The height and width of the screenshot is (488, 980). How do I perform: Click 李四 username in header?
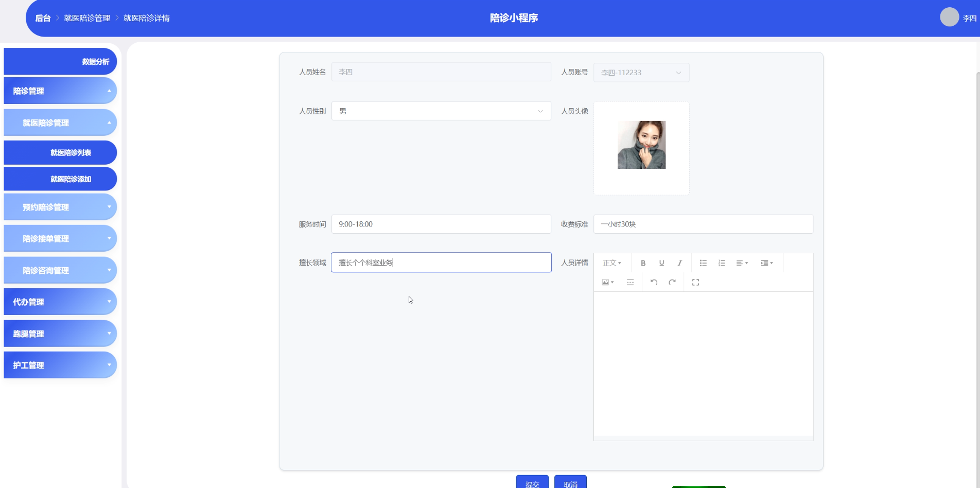tap(969, 18)
